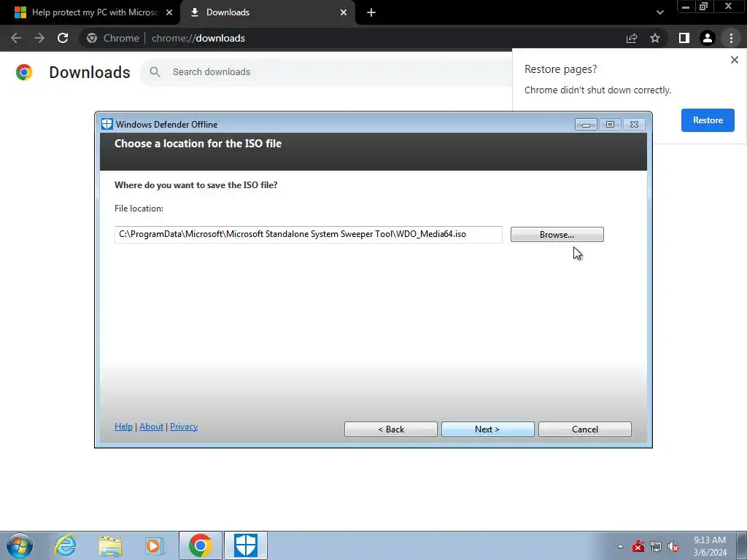This screenshot has width=747, height=560.
Task: Click the Action Center tray icon
Action: click(x=638, y=546)
